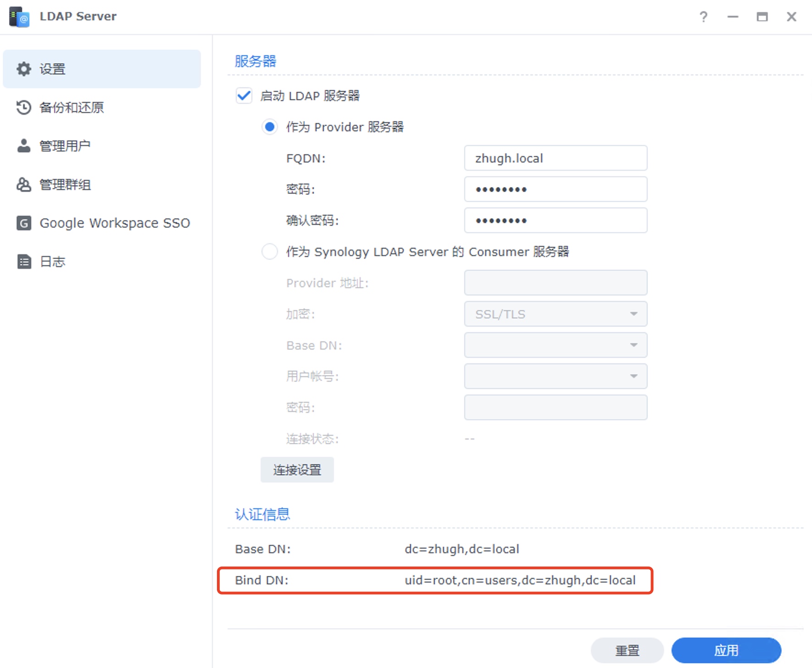Select 作为 Provider 服务器 radio button

tap(270, 127)
